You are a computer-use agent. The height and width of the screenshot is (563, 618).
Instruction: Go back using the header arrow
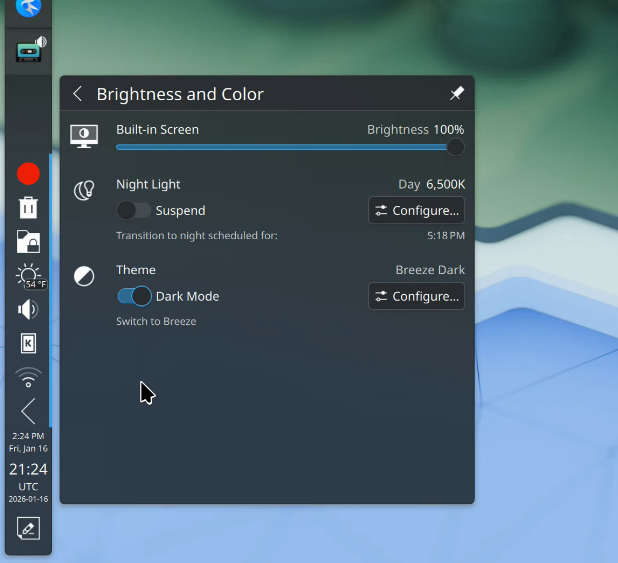pos(78,94)
